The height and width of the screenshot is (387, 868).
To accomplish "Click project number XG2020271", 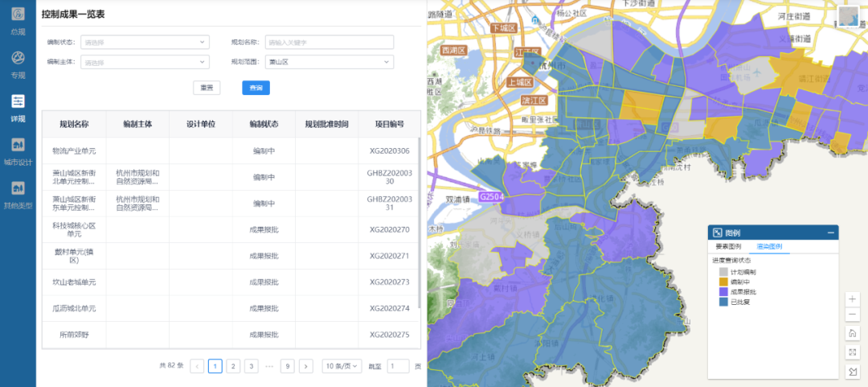I will [389, 256].
